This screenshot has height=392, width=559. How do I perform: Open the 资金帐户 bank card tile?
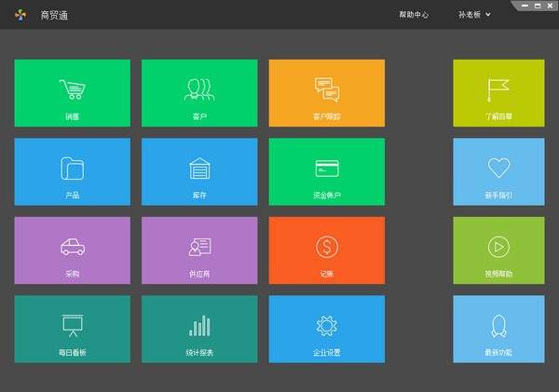(x=327, y=171)
